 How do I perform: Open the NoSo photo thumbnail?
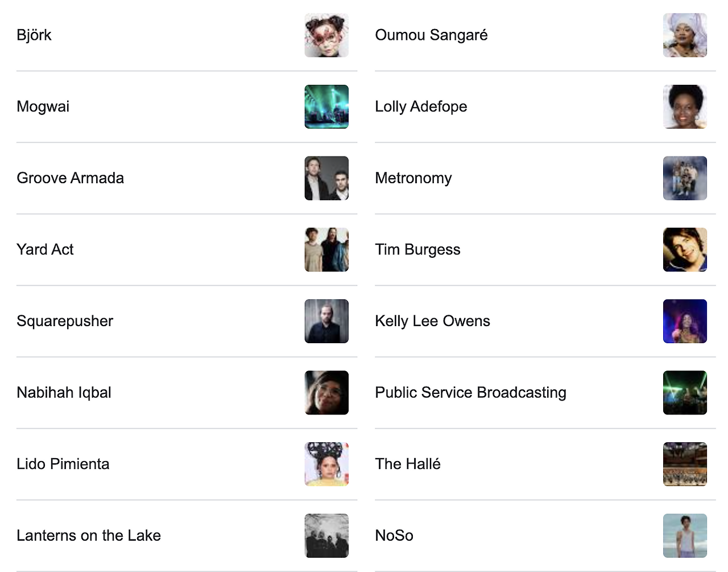(x=685, y=536)
